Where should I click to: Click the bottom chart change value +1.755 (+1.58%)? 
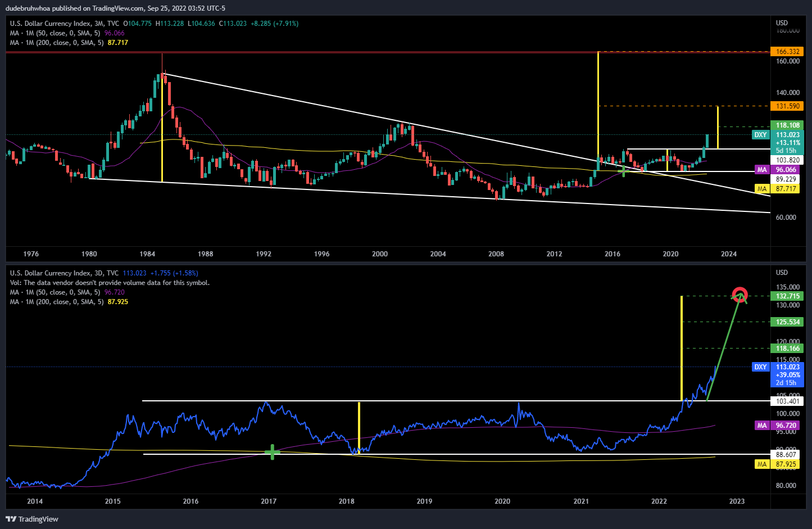[x=174, y=273]
